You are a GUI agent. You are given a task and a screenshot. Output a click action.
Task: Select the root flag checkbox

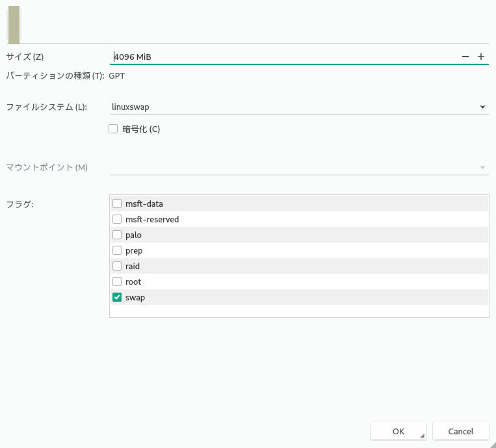click(x=117, y=282)
